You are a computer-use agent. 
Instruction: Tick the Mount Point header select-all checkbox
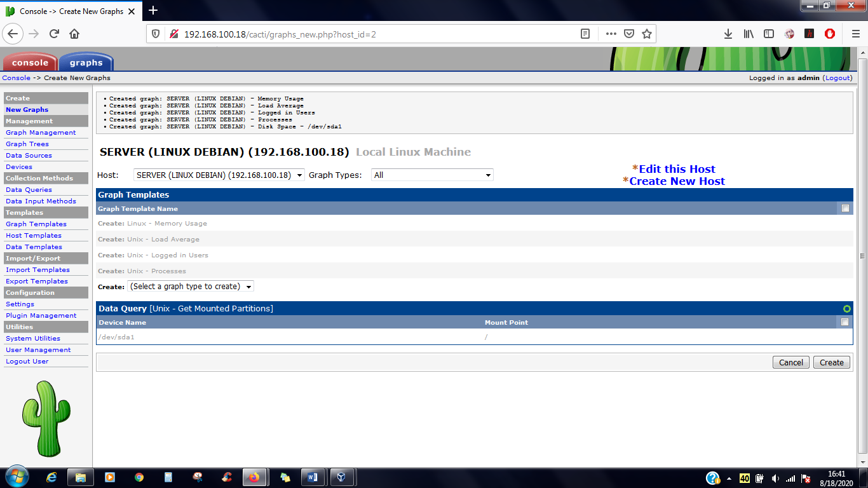coord(844,322)
